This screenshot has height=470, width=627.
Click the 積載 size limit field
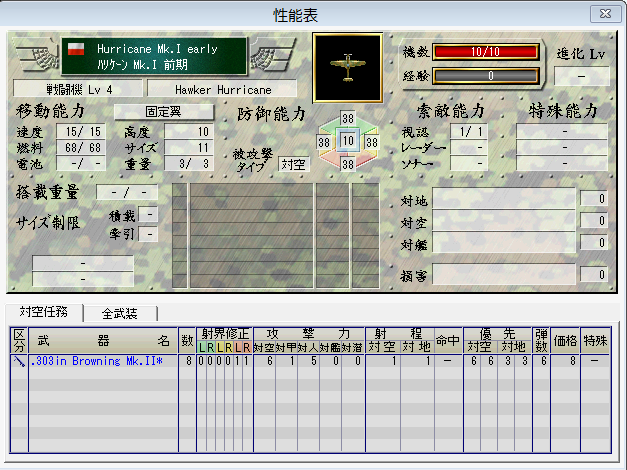coord(148,214)
